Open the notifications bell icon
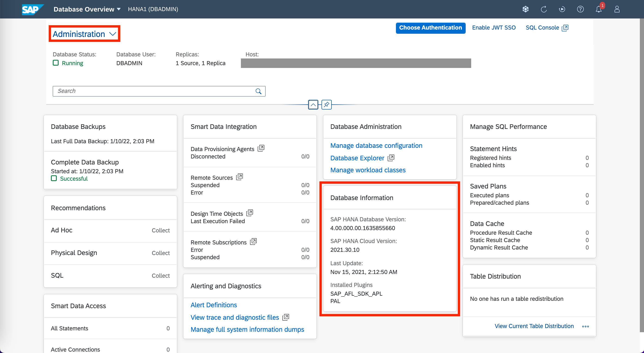This screenshot has height=353, width=644. (598, 9)
